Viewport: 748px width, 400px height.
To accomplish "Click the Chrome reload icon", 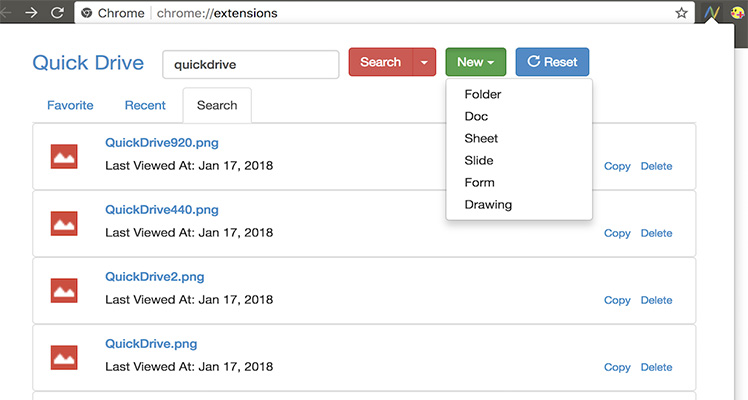I will (57, 12).
